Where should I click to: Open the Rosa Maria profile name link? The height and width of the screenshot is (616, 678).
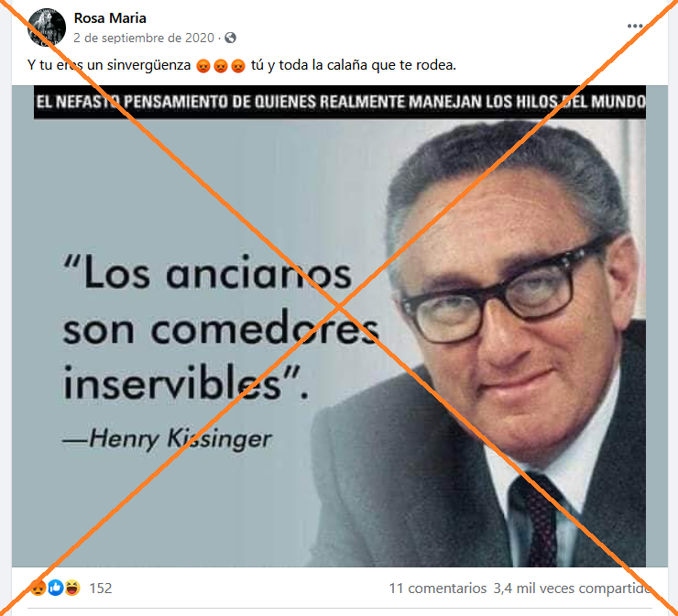coord(110,18)
